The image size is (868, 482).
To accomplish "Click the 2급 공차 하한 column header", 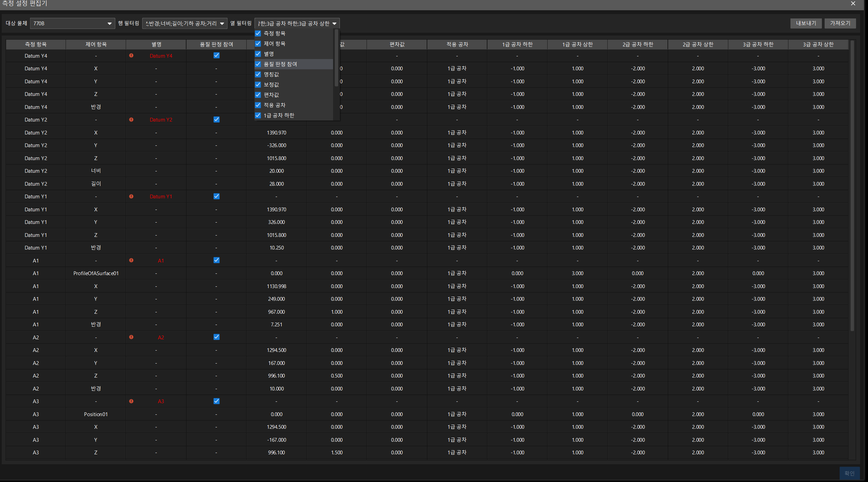I will click(638, 44).
